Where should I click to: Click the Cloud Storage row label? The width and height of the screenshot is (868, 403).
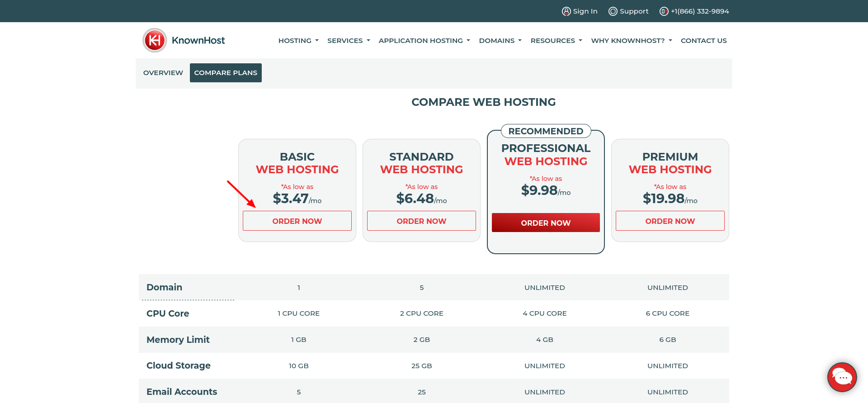point(179,365)
